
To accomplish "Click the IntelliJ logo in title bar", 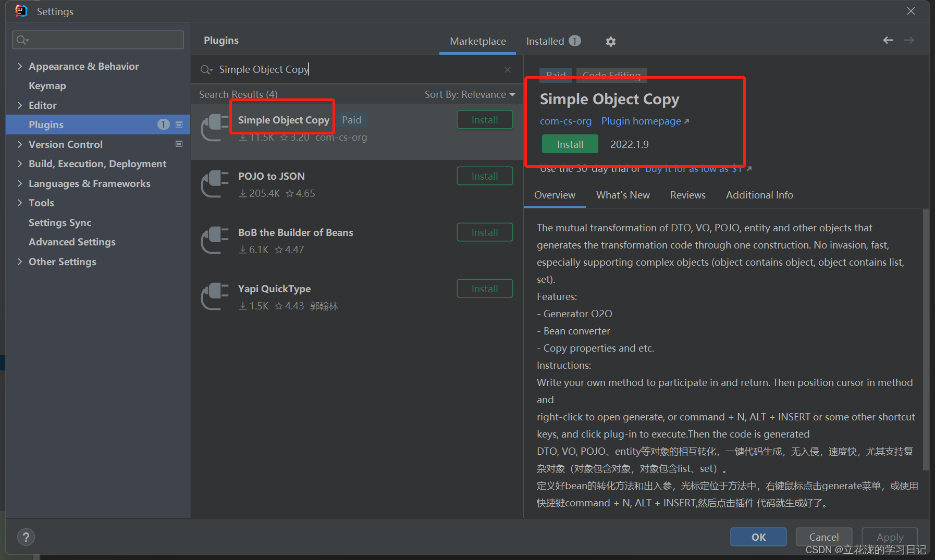I will click(21, 11).
